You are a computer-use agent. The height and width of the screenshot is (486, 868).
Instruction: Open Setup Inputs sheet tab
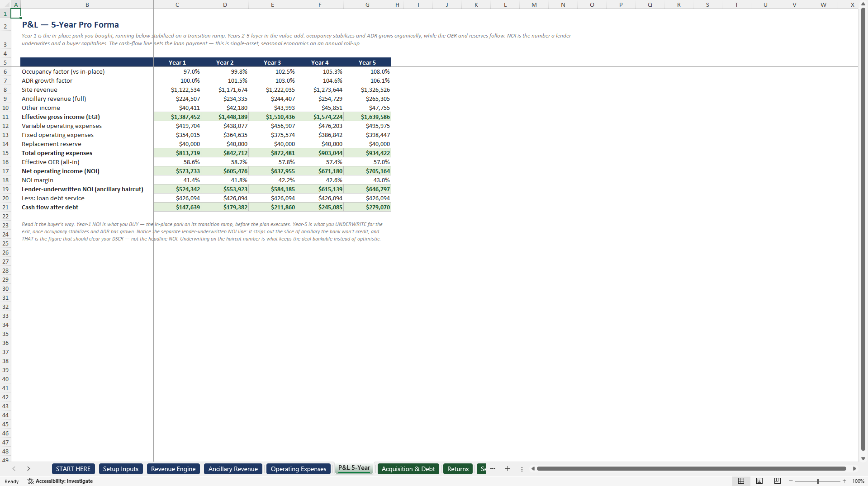coord(121,469)
